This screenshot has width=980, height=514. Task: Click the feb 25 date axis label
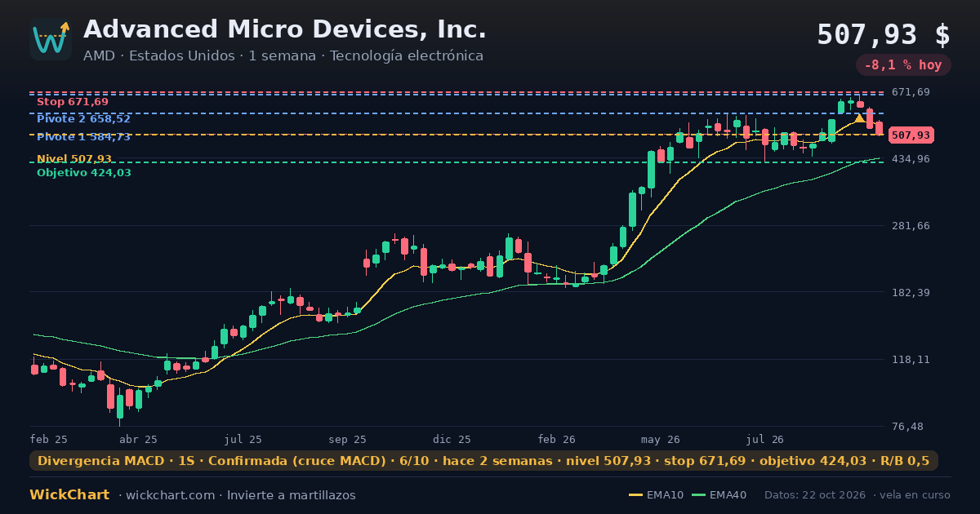[x=49, y=439]
